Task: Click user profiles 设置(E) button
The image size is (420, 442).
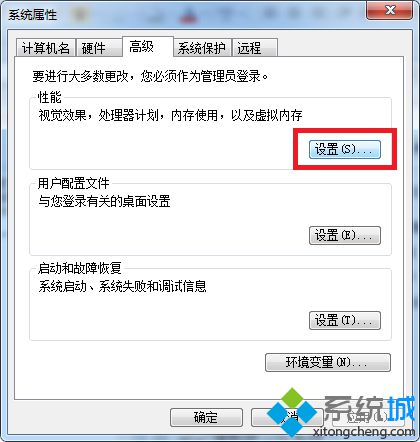Action: (x=345, y=235)
